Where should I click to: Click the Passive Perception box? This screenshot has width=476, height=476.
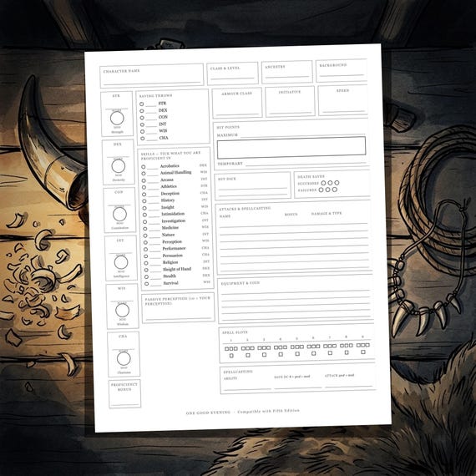pos(178,308)
